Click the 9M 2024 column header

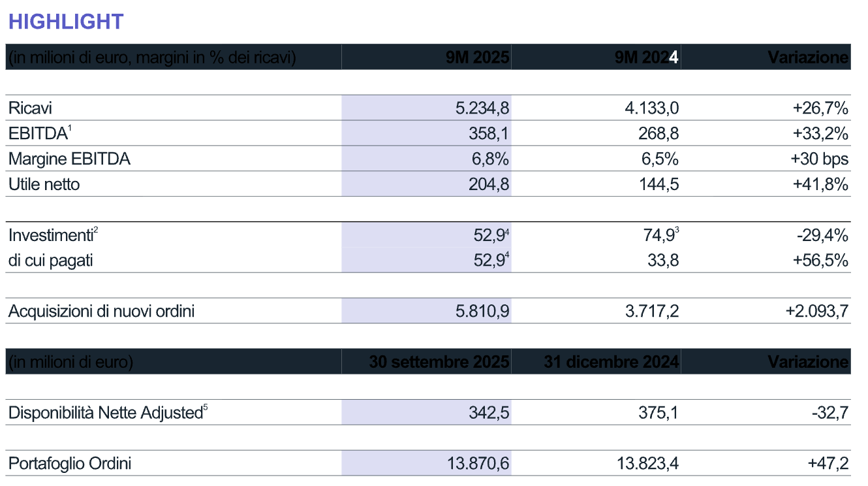[646, 57]
